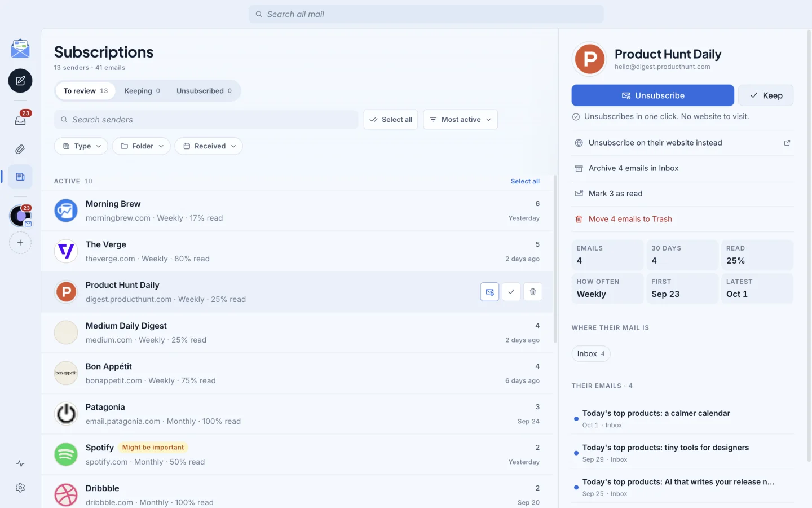Focus the Search senders field
The height and width of the screenshot is (508, 812).
pos(206,120)
